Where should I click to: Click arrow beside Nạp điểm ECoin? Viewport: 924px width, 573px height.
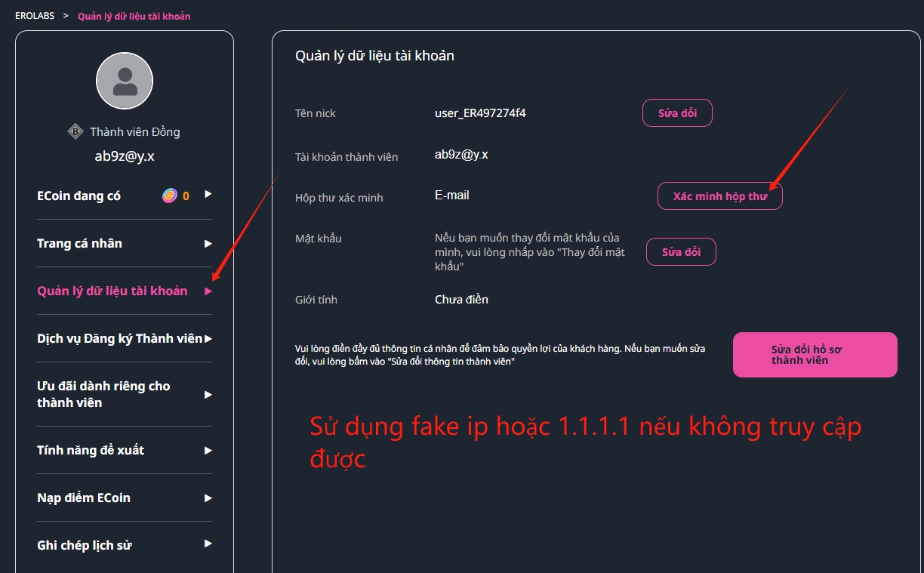pos(208,498)
